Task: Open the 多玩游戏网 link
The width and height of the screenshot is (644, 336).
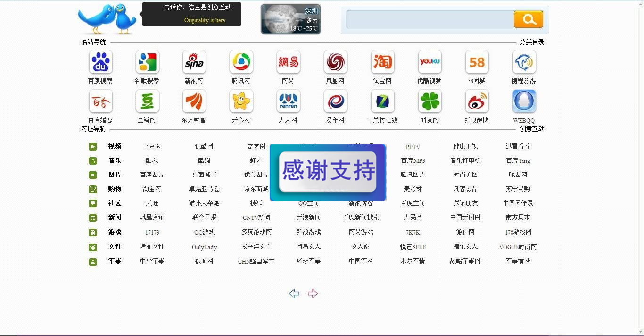Action: click(256, 232)
